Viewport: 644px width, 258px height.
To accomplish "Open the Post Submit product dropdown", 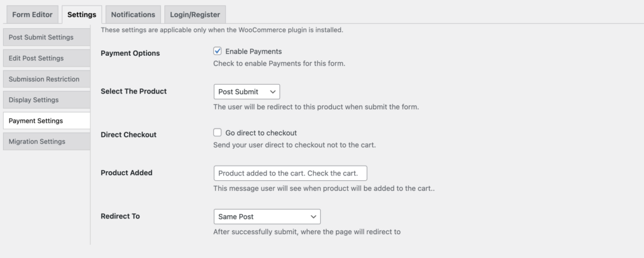I will pos(247,92).
